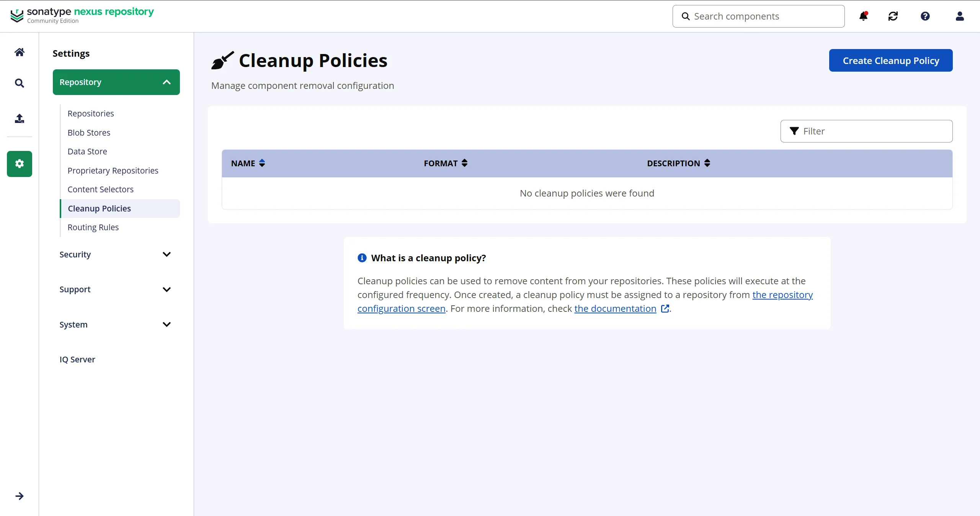The image size is (980, 516).
Task: Click Create Cleanup Policy button
Action: 891,61
